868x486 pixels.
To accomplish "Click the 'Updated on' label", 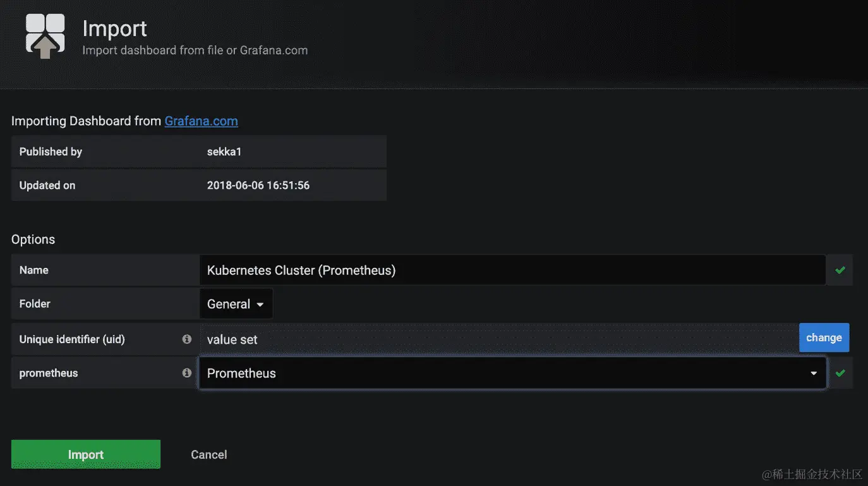I will point(47,185).
